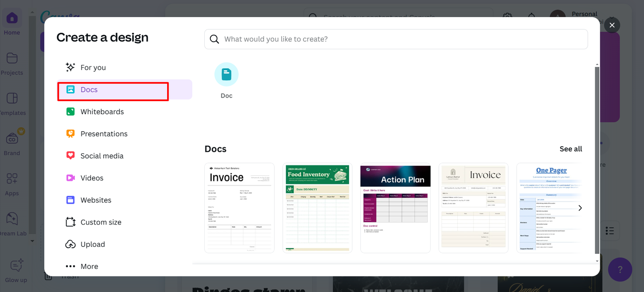
Task: Choose Custom size option
Action: [125, 222]
